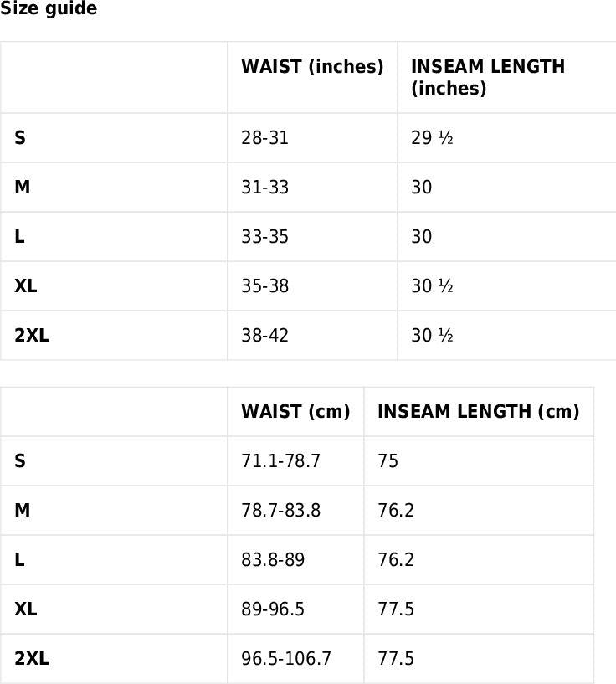Click waist value 28-31 for size S

[264, 138]
